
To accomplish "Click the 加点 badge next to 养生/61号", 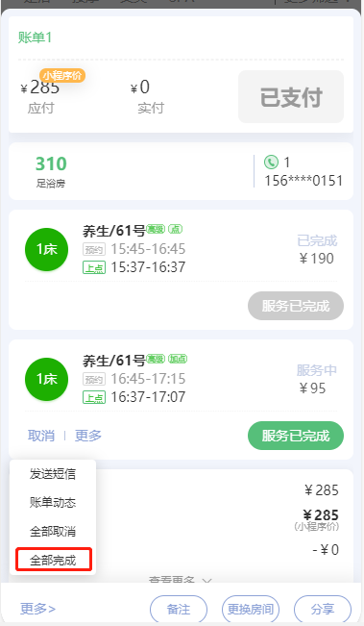I will [178, 359].
